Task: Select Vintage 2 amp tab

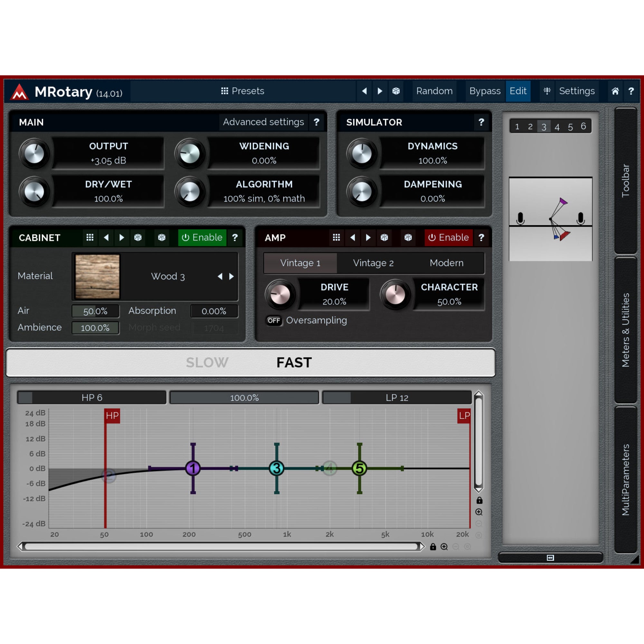Action: point(373,263)
